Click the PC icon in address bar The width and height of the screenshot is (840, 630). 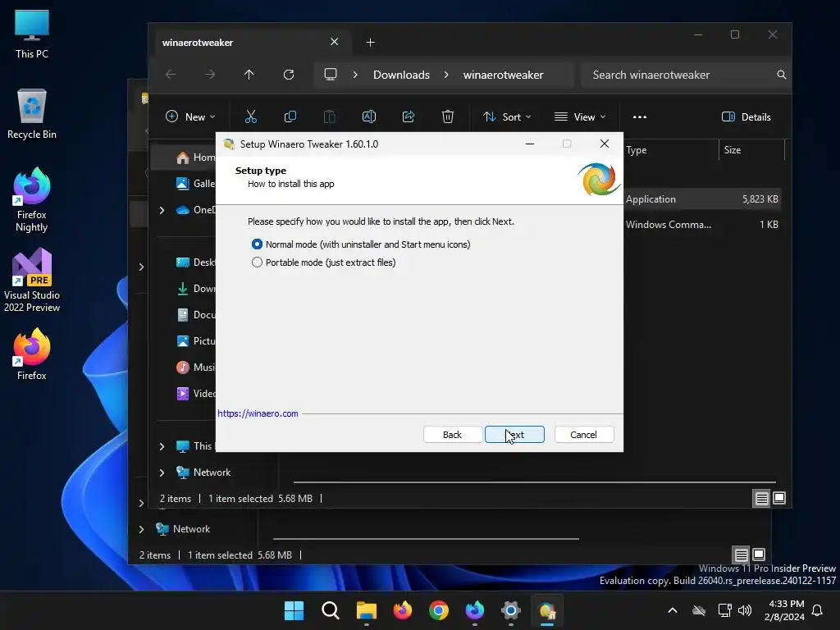coord(331,74)
